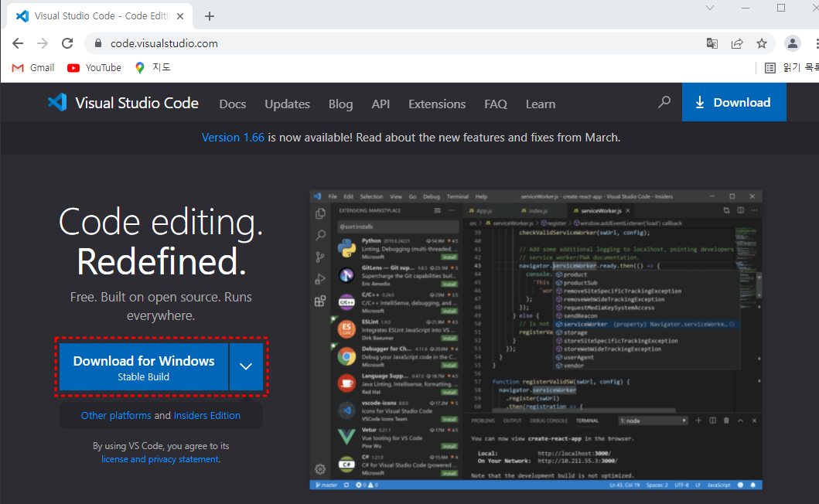Close the Visual Studio Code tab
The image size is (819, 504).
click(x=180, y=16)
